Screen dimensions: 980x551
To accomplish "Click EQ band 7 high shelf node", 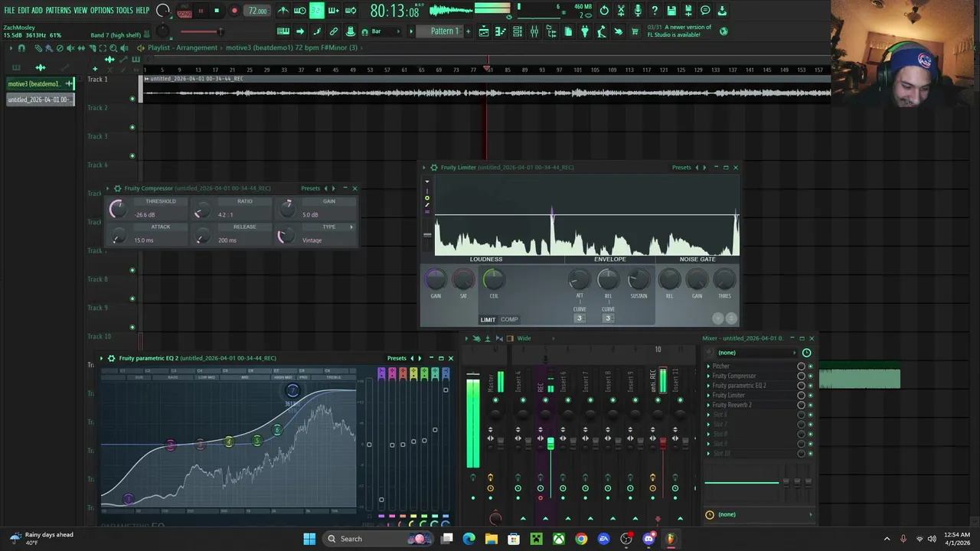I will 292,391.
